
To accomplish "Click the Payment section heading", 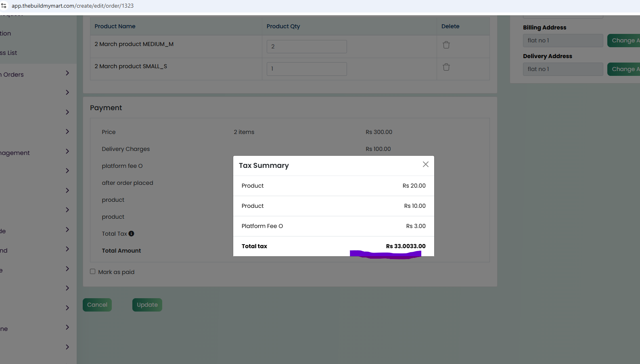I will (x=106, y=108).
